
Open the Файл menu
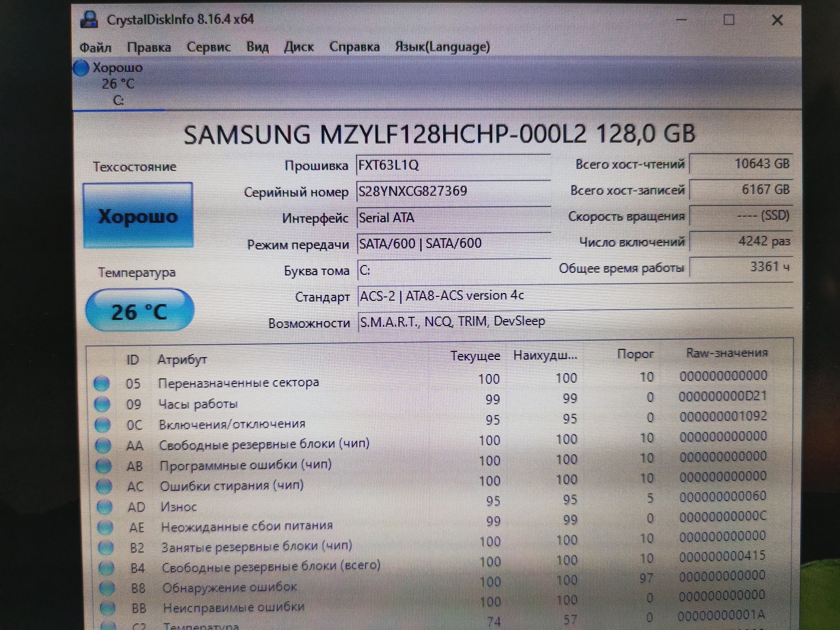95,47
